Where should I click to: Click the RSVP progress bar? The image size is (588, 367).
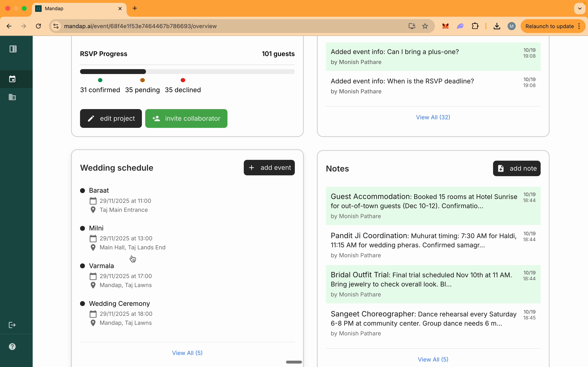coord(187,71)
